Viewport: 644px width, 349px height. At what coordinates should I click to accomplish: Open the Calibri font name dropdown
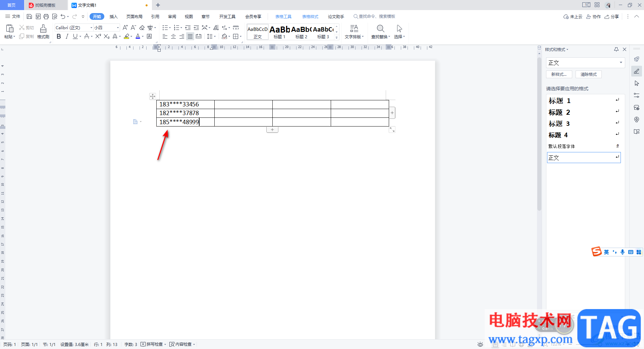pyautogui.click(x=91, y=28)
